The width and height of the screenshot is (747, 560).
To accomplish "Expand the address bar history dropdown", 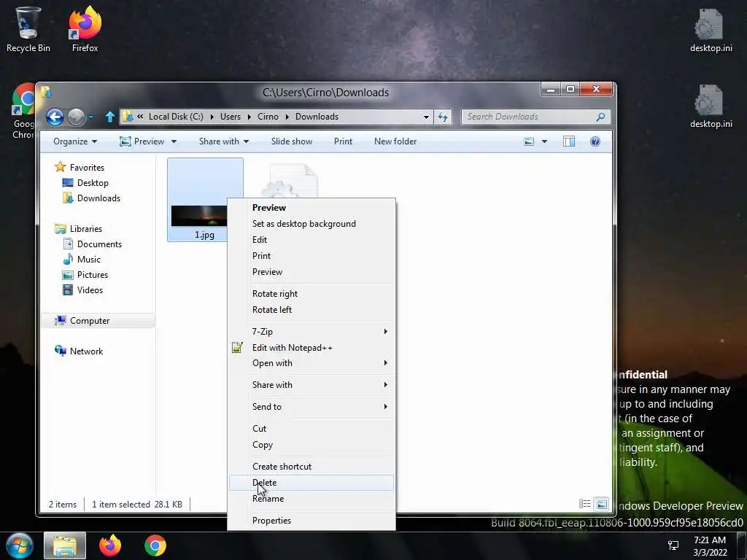I will coord(426,117).
